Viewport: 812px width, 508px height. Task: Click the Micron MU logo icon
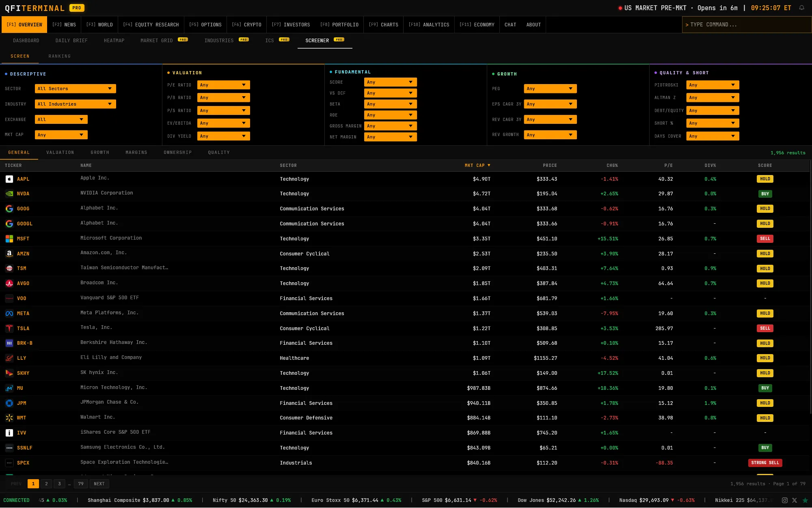click(x=9, y=388)
